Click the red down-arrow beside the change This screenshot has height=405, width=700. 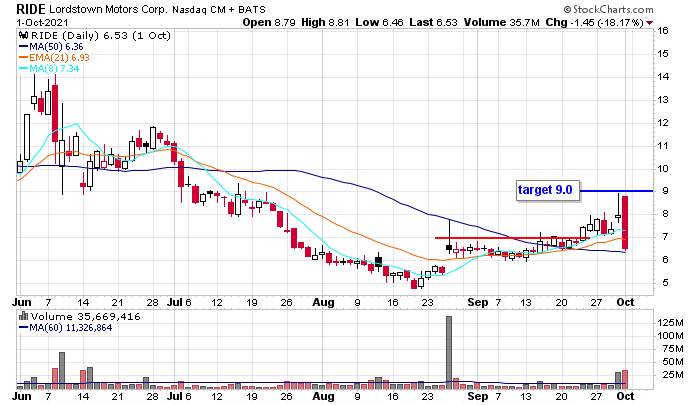coord(650,23)
